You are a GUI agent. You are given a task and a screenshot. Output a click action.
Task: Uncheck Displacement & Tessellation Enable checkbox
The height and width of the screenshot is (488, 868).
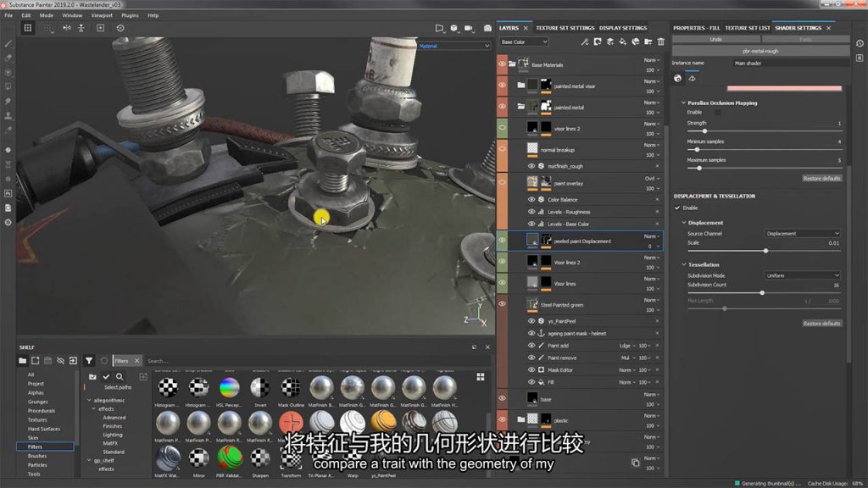(677, 208)
